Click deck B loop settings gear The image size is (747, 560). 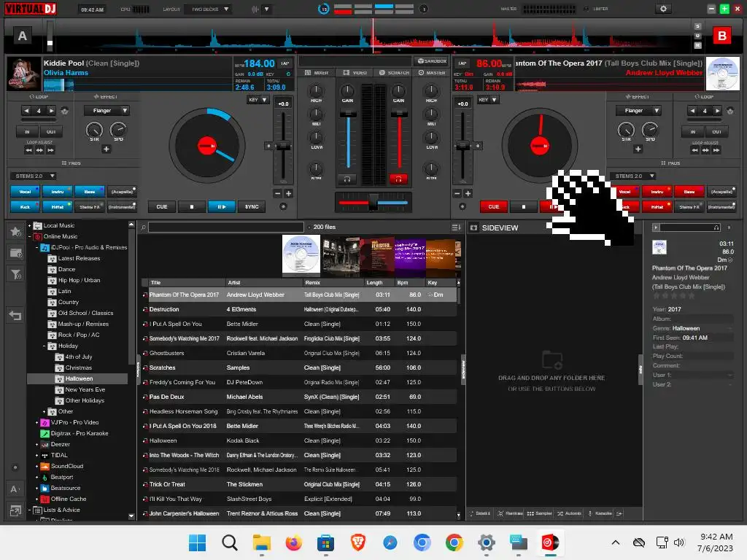[x=729, y=111]
